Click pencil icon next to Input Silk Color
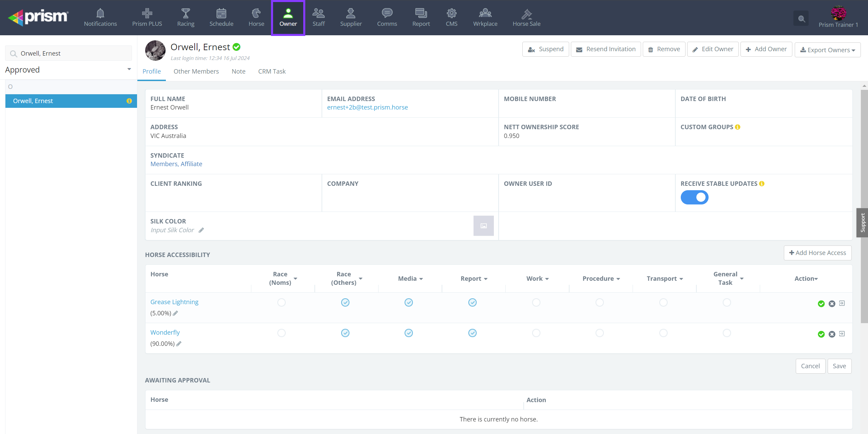Viewport: 868px width, 434px height. (x=201, y=230)
